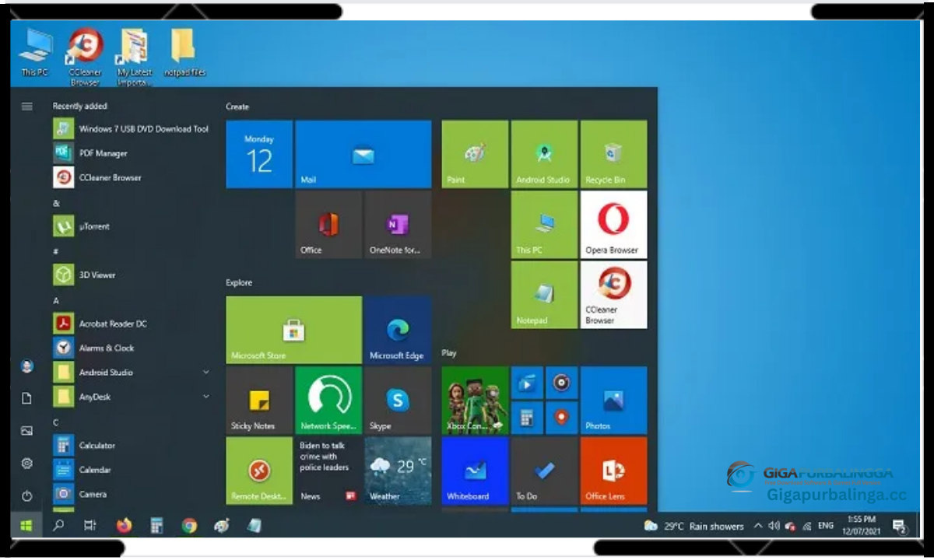This screenshot has height=560, width=934.
Task: Open the Mail tile
Action: pyautogui.click(x=363, y=154)
